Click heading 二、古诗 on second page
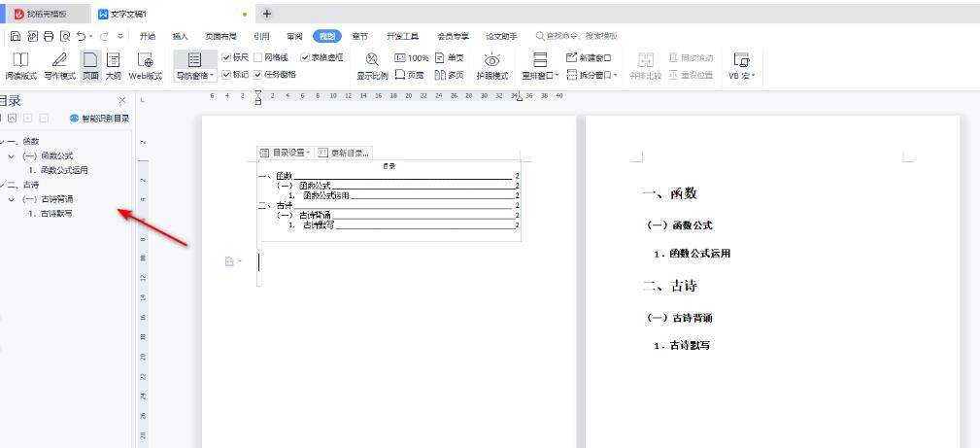 pos(669,286)
